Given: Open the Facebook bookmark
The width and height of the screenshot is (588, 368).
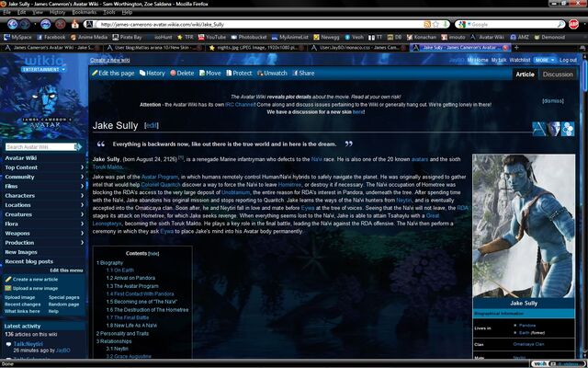Looking at the screenshot, I should point(51,37).
